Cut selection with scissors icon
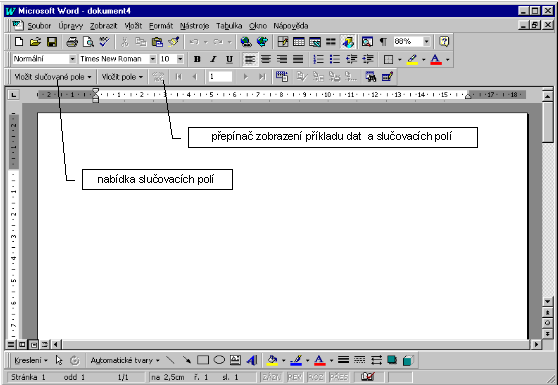The image size is (558, 385). coord(125,42)
